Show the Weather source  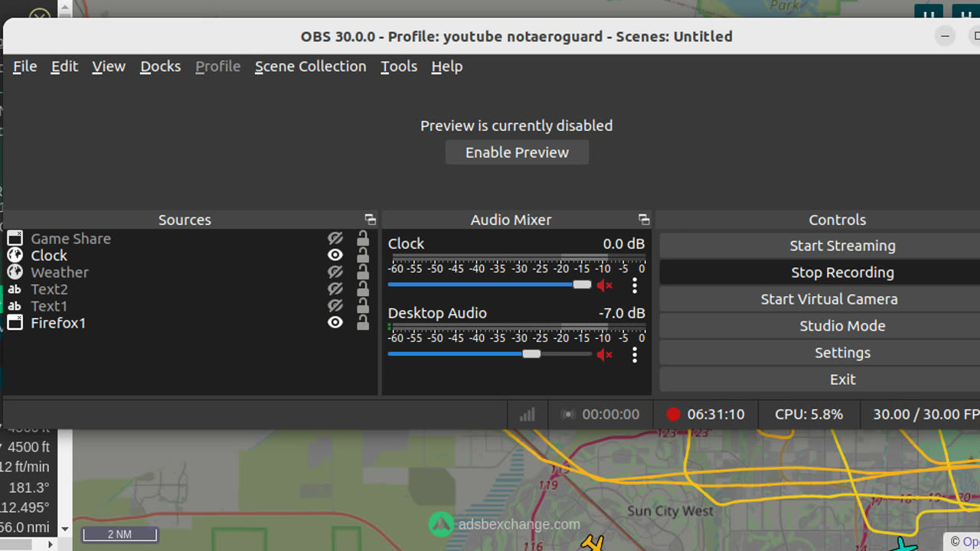coord(335,272)
